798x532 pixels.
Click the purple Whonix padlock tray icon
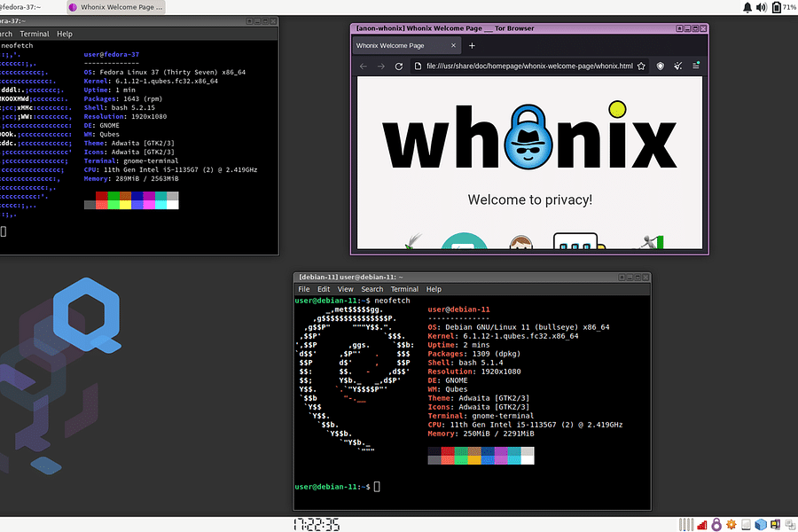716,523
